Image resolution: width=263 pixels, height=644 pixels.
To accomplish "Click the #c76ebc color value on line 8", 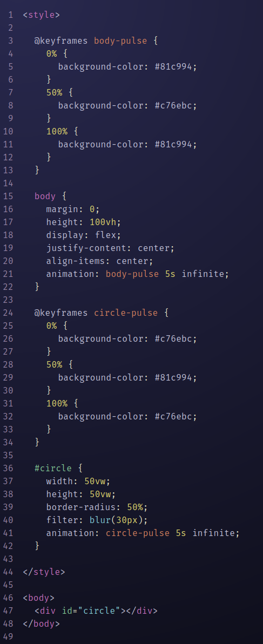I will click(x=173, y=106).
